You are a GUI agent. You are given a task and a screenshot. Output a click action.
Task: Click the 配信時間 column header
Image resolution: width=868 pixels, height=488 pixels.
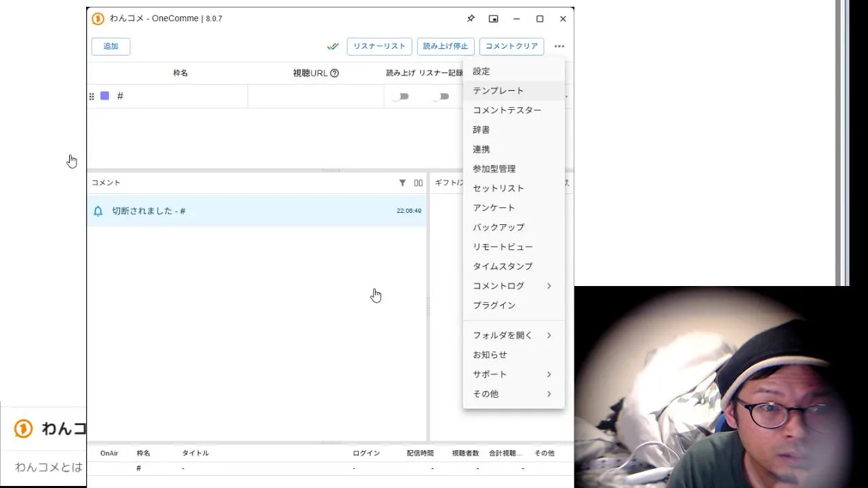click(x=420, y=453)
